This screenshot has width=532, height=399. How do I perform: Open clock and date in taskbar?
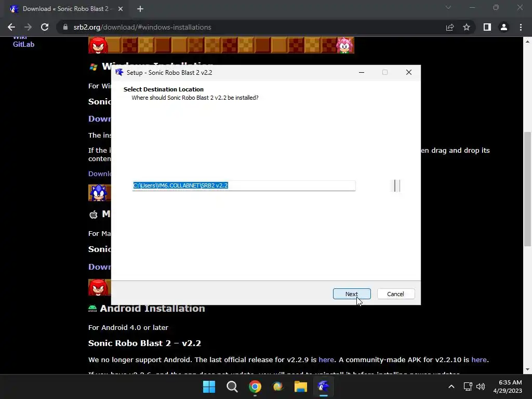click(x=508, y=387)
